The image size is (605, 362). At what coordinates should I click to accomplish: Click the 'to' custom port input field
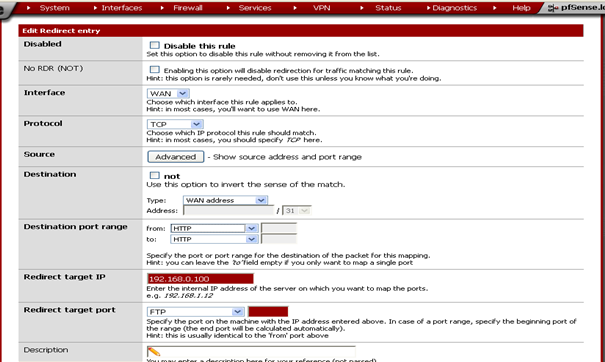pyautogui.click(x=279, y=239)
